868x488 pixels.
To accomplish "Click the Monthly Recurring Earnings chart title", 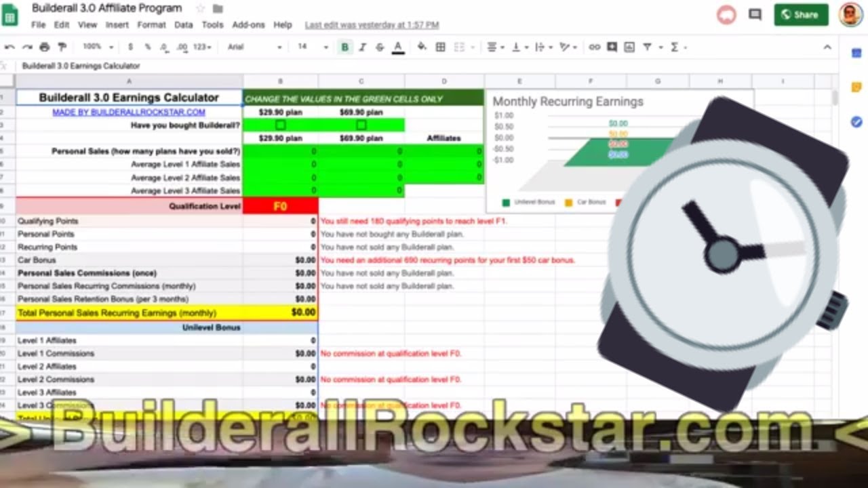I will (x=568, y=102).
